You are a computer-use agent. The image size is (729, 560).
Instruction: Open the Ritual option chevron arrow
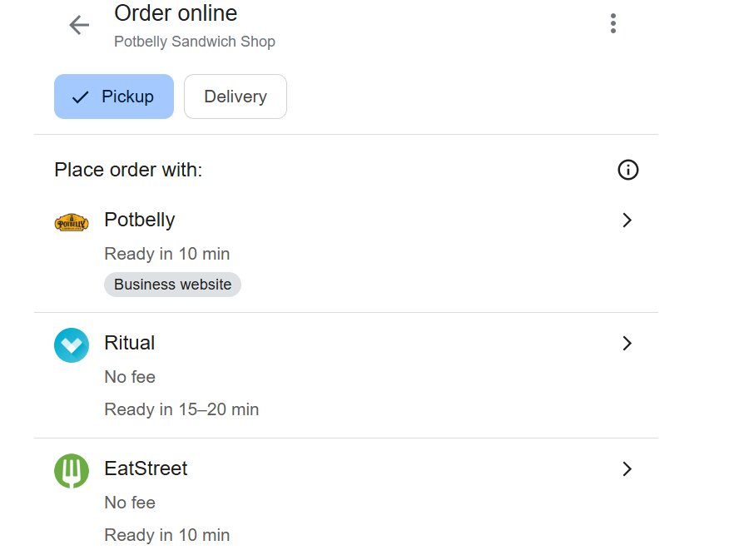pos(627,344)
